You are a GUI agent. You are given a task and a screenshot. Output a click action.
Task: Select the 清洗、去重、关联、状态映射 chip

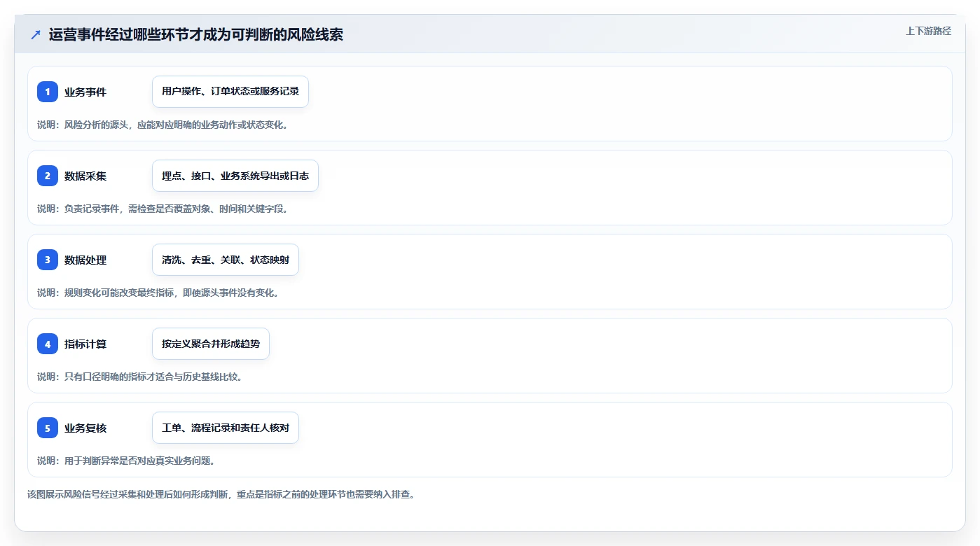tap(226, 260)
